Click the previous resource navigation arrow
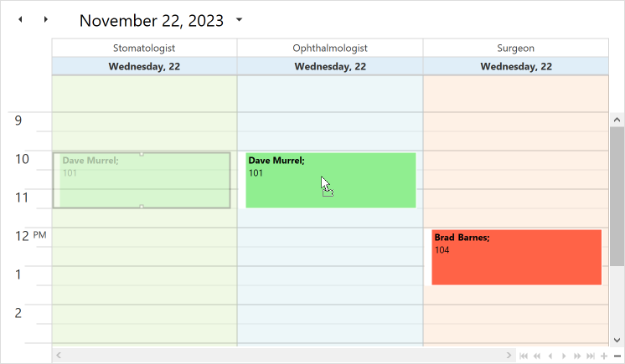The width and height of the screenshot is (625, 364). coord(550,356)
